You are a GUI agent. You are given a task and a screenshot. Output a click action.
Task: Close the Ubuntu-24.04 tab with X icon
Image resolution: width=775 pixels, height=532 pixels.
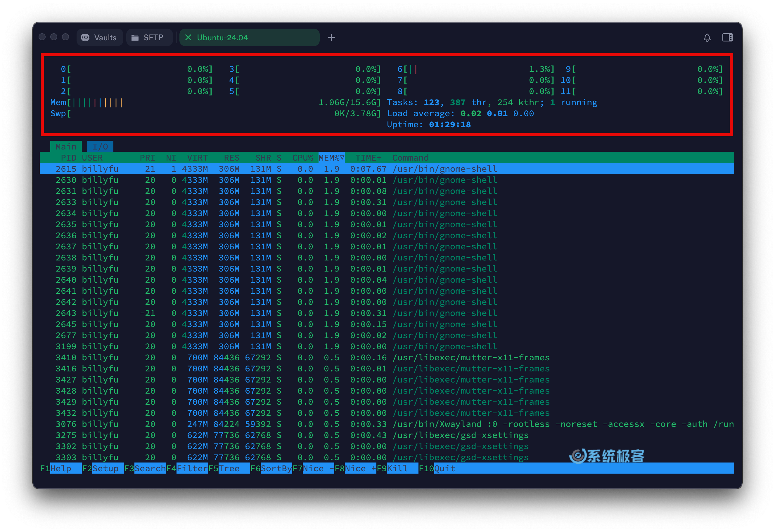click(x=188, y=37)
